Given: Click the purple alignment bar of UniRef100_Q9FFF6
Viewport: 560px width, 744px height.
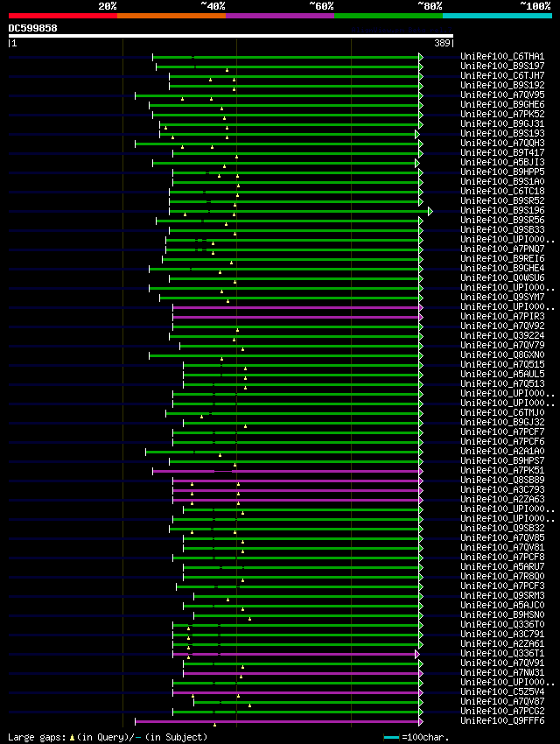Looking at the screenshot, I should pyautogui.click(x=277, y=722).
